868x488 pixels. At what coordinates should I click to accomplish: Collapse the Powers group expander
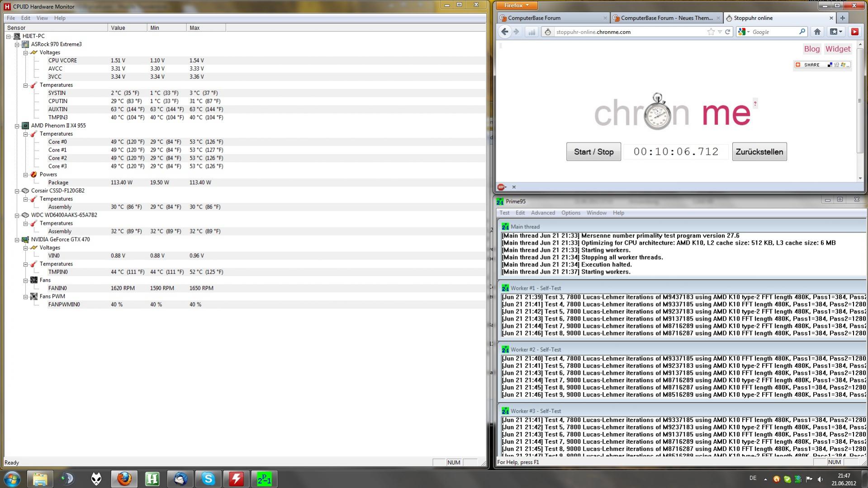coord(26,175)
